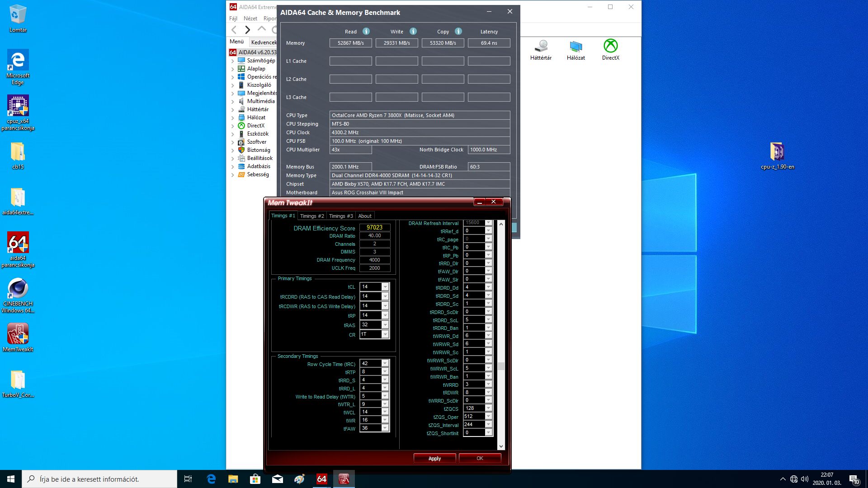The height and width of the screenshot is (488, 868).
Task: Switch to Timings #2 tab
Action: pos(312,216)
